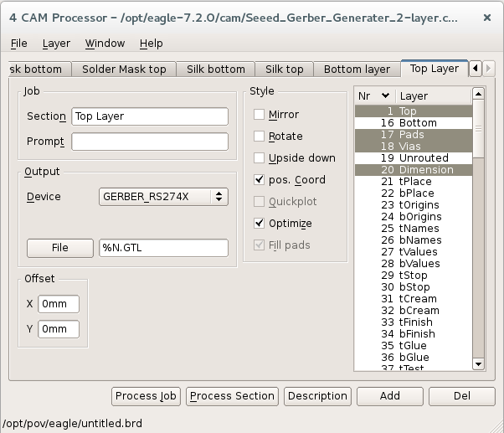Toggle the Rotate option
This screenshot has width=504, height=433.
point(260,137)
